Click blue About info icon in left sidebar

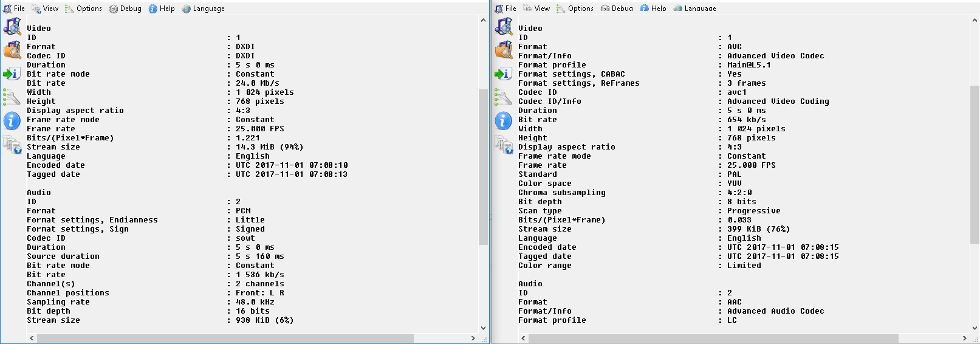[12, 121]
